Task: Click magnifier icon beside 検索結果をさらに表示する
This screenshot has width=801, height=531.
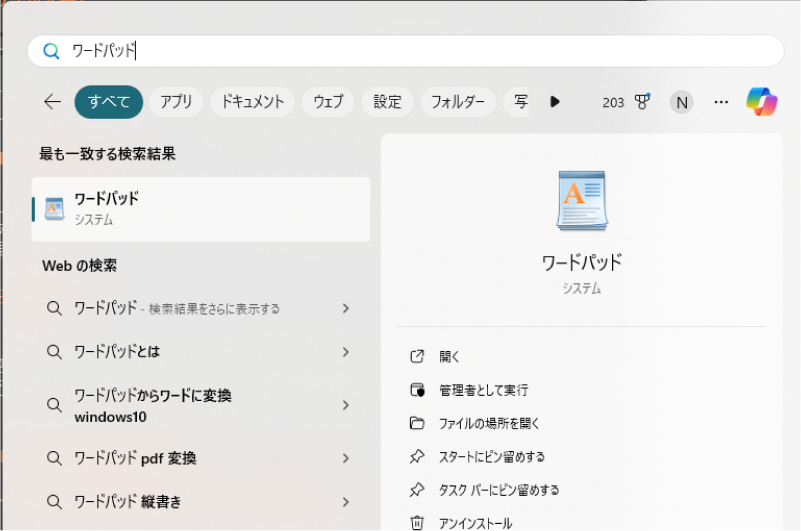Action: pyautogui.click(x=54, y=308)
